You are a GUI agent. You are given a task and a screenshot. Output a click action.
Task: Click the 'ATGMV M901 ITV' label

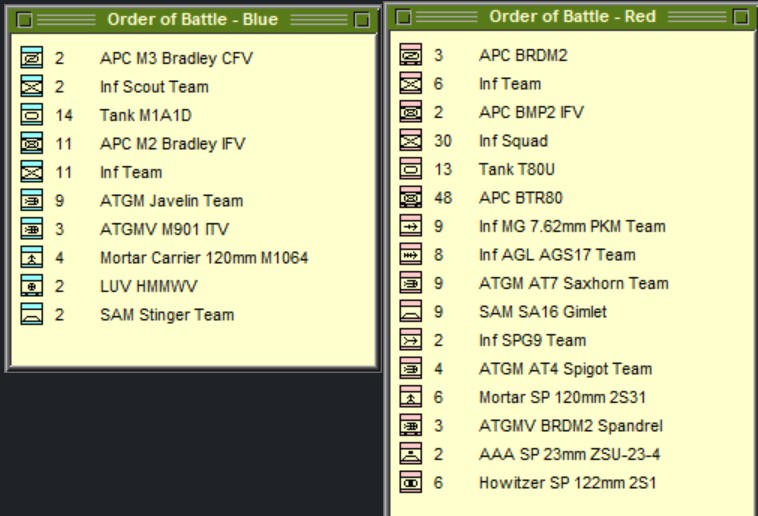pos(164,229)
